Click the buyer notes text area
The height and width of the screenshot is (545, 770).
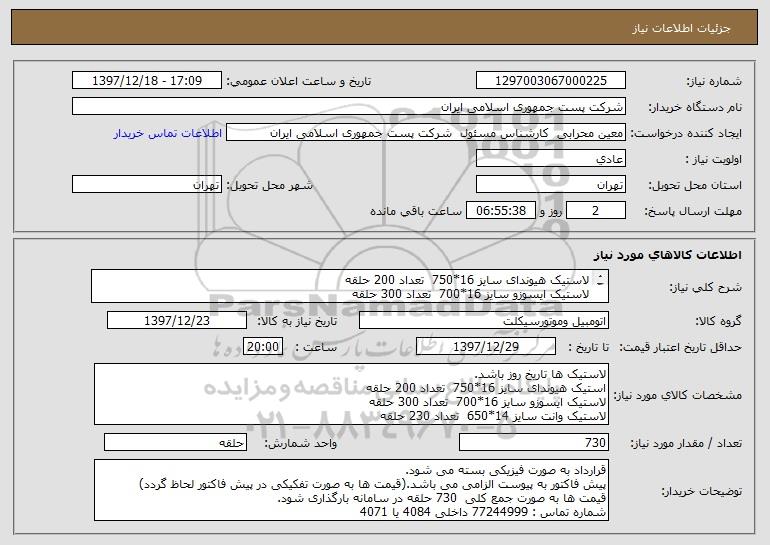point(351,490)
